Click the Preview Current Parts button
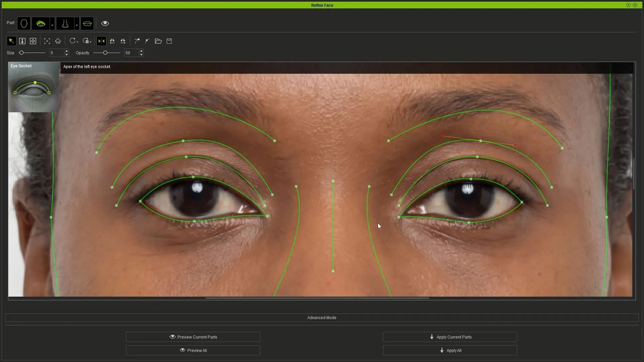The width and height of the screenshot is (644, 362). pyautogui.click(x=193, y=337)
